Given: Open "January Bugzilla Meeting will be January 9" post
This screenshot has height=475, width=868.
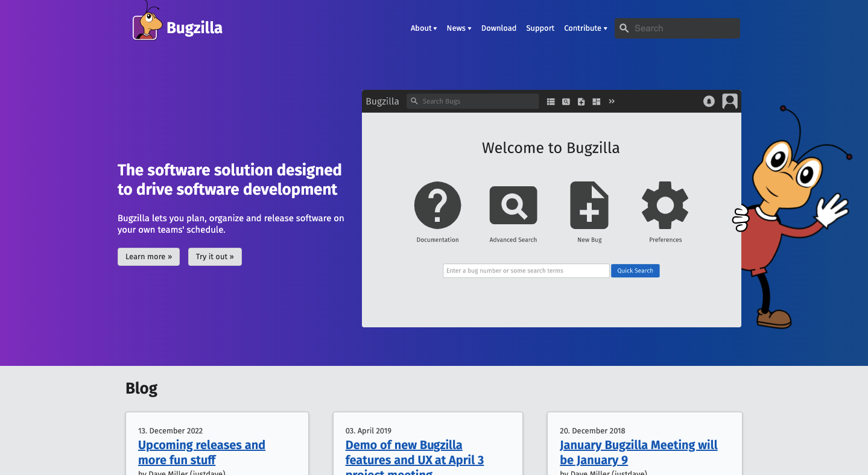Looking at the screenshot, I should pyautogui.click(x=639, y=453).
